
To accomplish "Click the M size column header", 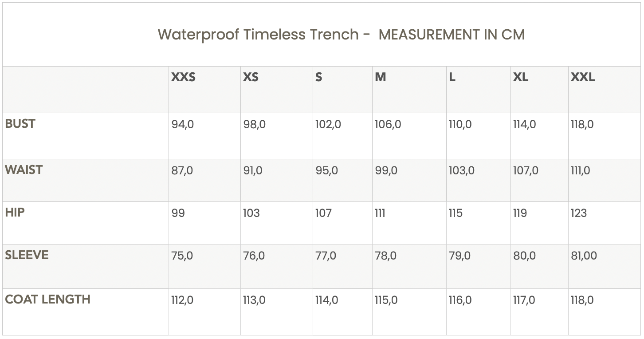I will pos(380,78).
